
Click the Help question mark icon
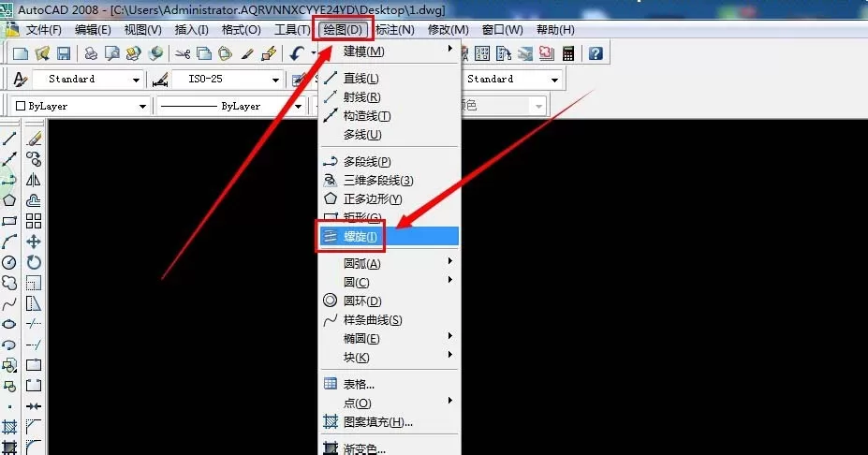click(596, 53)
